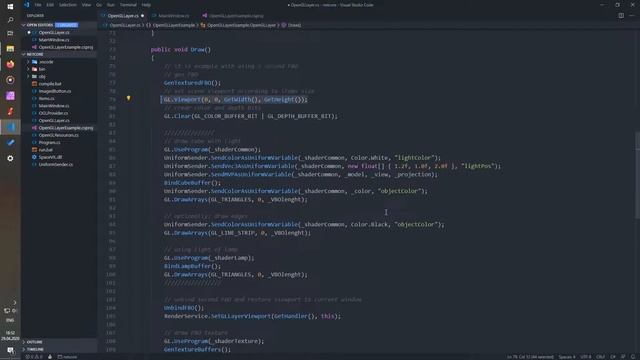Click the notification bell in status bar
Image resolution: width=640 pixels, height=360 pixels.
click(x=633, y=357)
